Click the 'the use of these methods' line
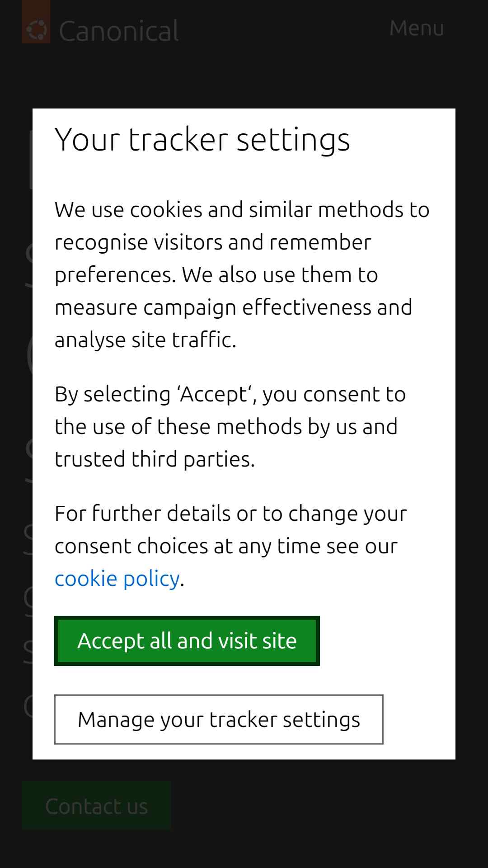Image resolution: width=488 pixels, height=868 pixels. (x=226, y=426)
